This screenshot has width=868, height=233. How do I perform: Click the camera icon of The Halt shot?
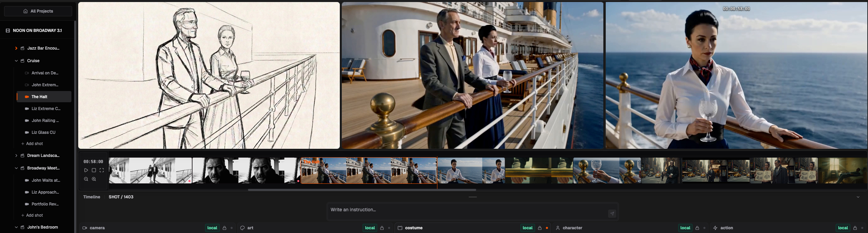pos(27,97)
